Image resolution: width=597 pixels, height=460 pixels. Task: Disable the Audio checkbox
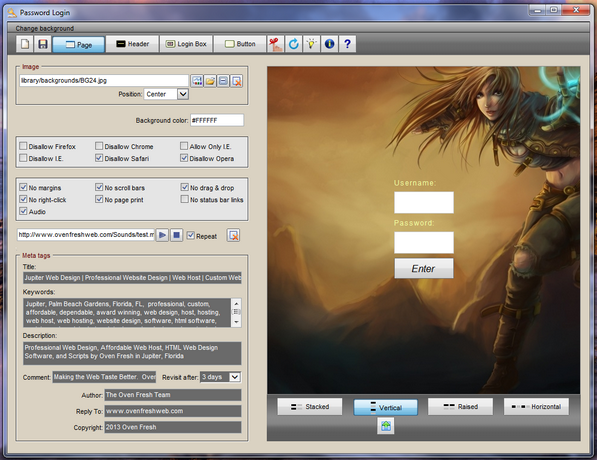23,211
